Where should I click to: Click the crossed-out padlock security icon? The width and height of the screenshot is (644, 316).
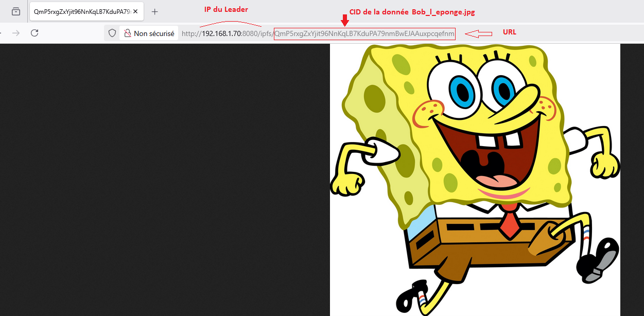(x=128, y=33)
